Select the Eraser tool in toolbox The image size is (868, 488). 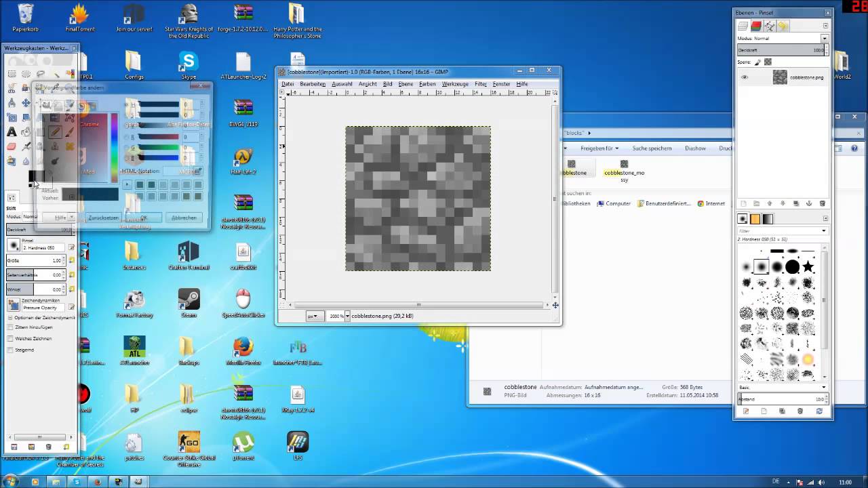pyautogui.click(x=12, y=146)
